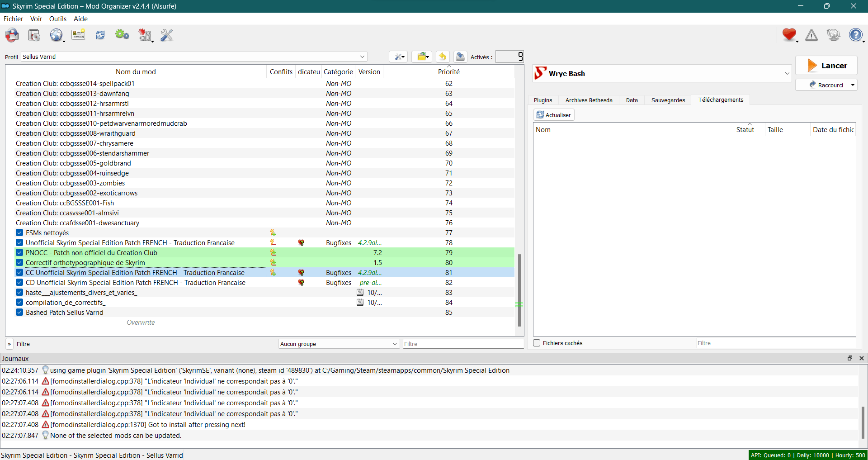Viewport: 868px width, 460px height.
Task: Toggle compilation_de_correctifs_ checkbox
Action: [x=19, y=302]
